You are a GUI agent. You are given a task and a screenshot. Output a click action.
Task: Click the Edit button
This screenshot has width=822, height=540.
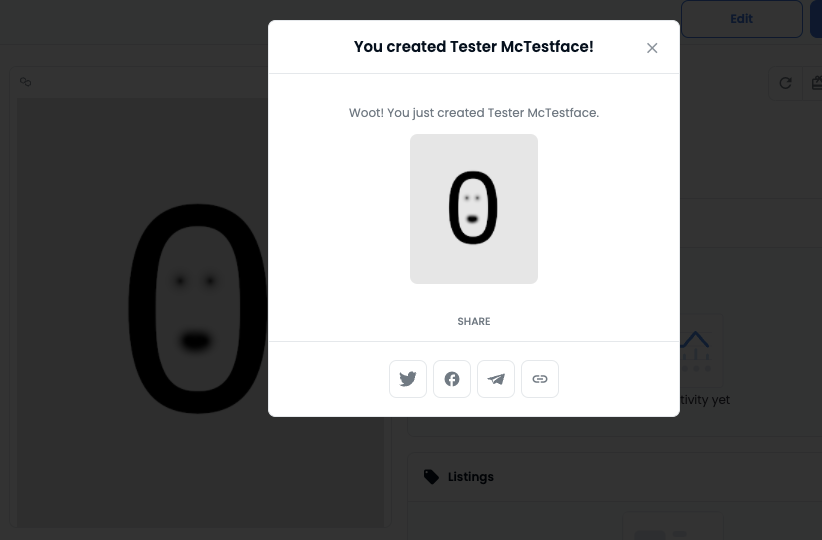coord(741,19)
